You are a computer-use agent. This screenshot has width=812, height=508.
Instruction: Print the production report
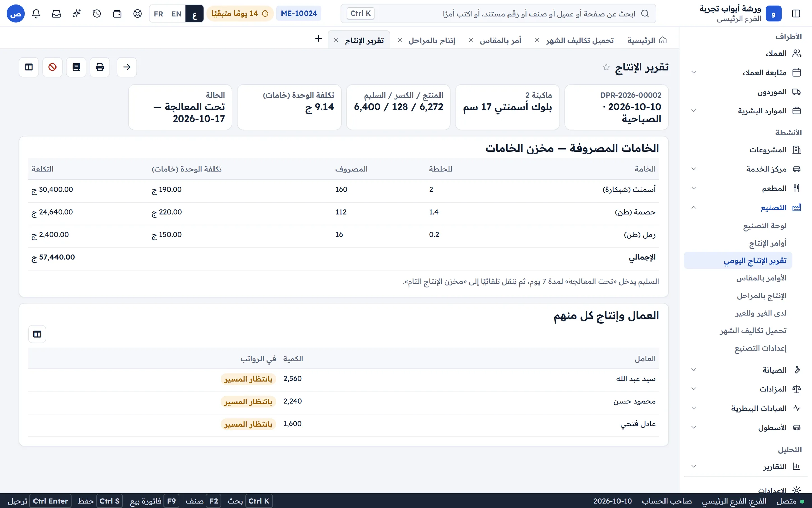coord(100,67)
